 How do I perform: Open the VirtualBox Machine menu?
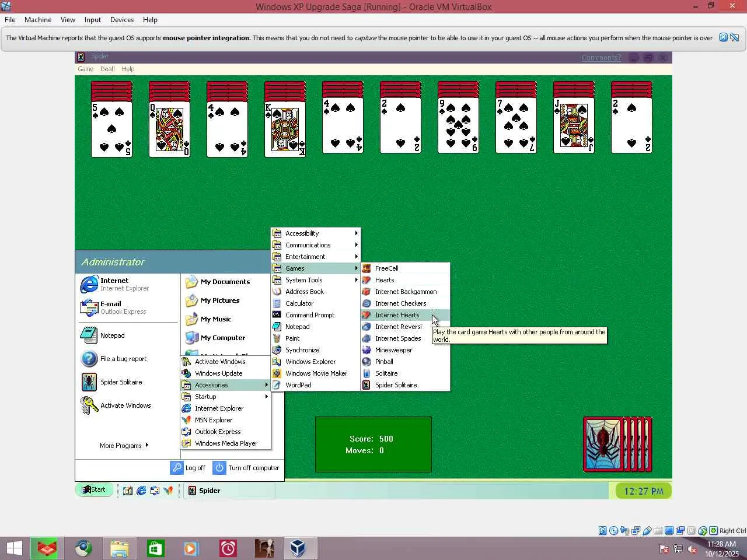(38, 20)
